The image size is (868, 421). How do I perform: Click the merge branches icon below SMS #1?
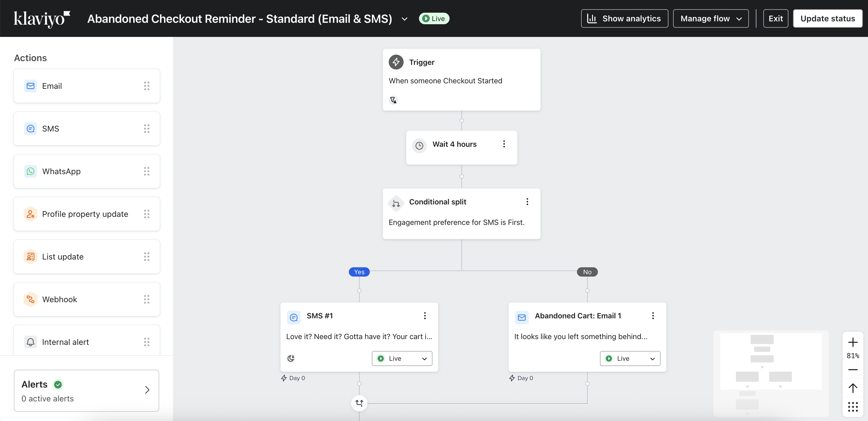(x=359, y=403)
